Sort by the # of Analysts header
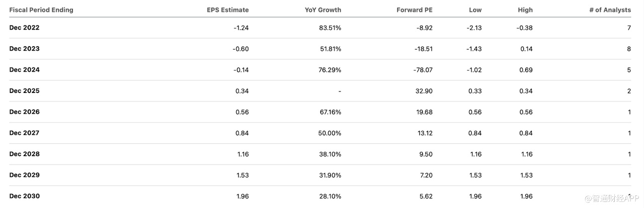The image size is (644, 208). pyautogui.click(x=610, y=10)
